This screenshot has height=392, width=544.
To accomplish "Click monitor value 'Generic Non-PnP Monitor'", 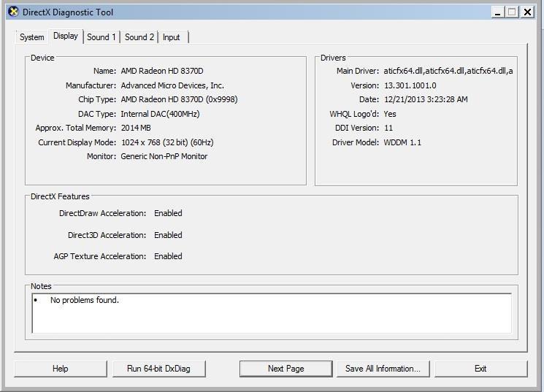I will (x=164, y=156).
